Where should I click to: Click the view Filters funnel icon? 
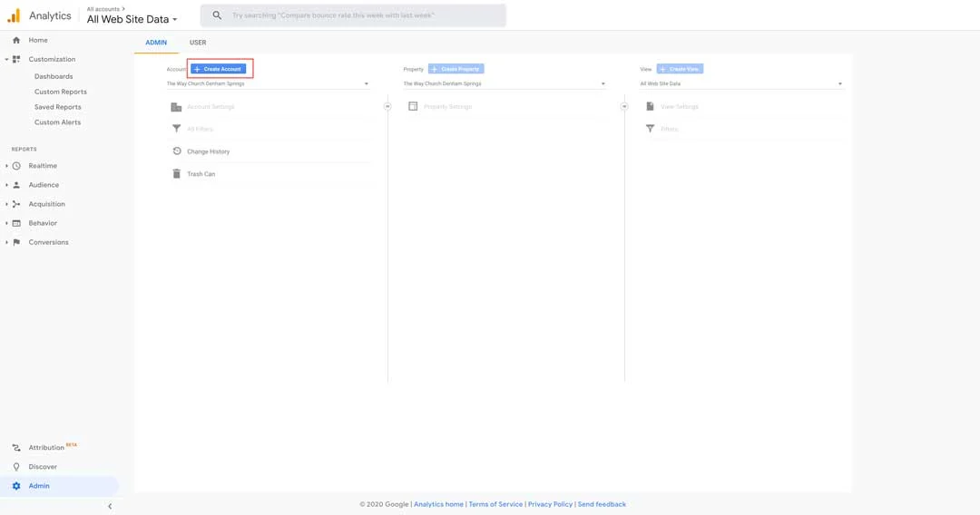(650, 129)
